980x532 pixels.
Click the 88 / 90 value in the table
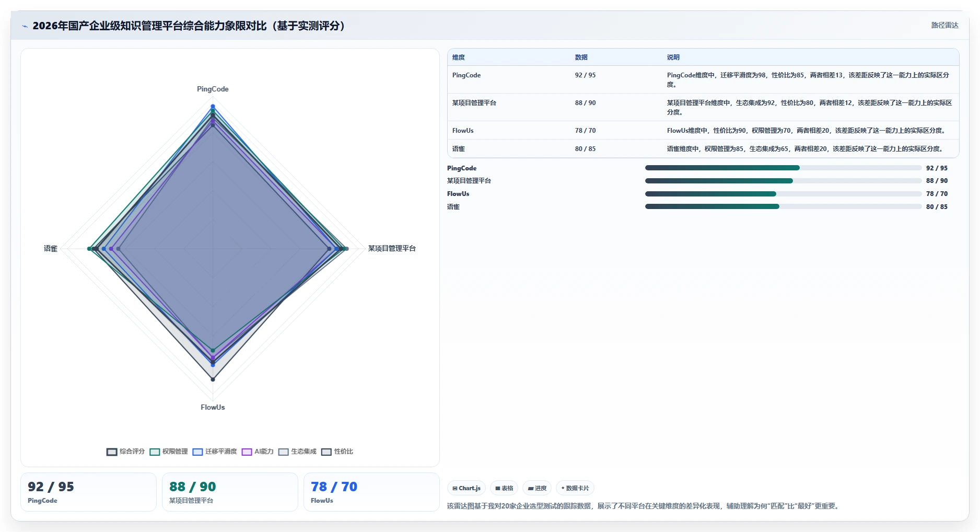(585, 103)
